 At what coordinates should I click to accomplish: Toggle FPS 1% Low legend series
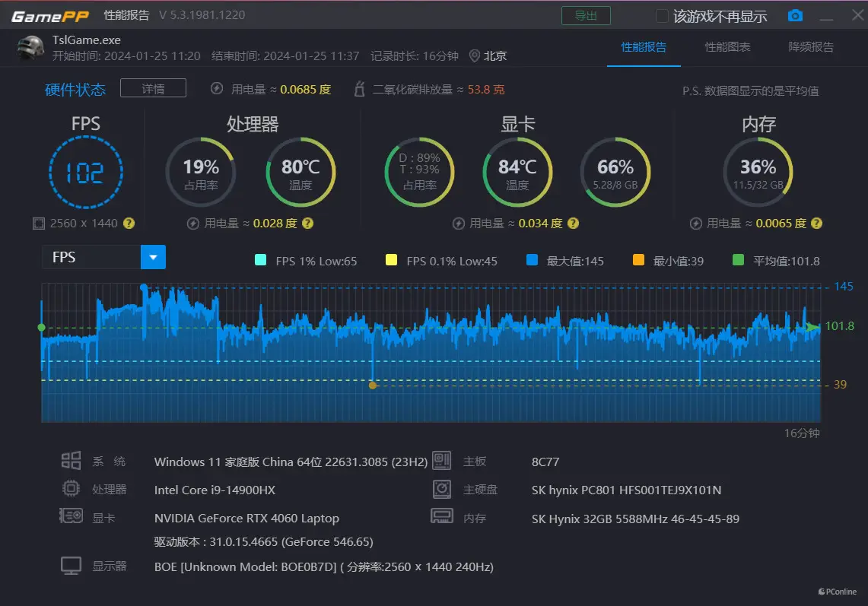(x=261, y=261)
